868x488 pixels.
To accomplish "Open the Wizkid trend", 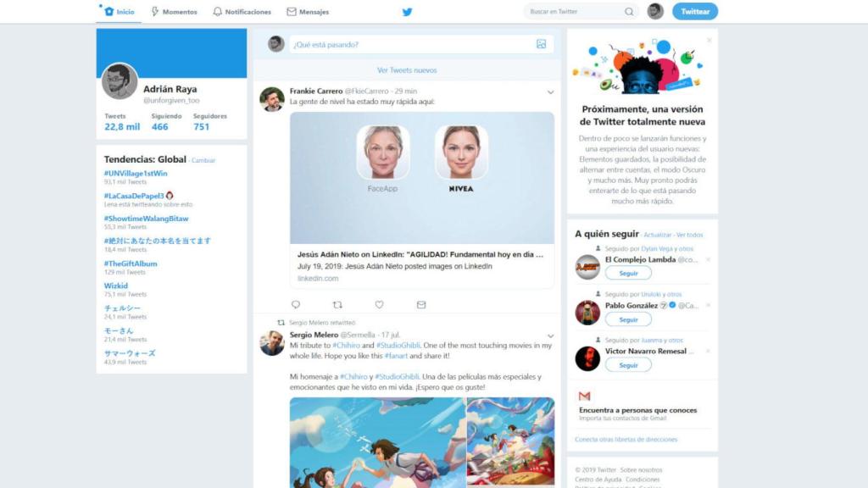I will [115, 286].
